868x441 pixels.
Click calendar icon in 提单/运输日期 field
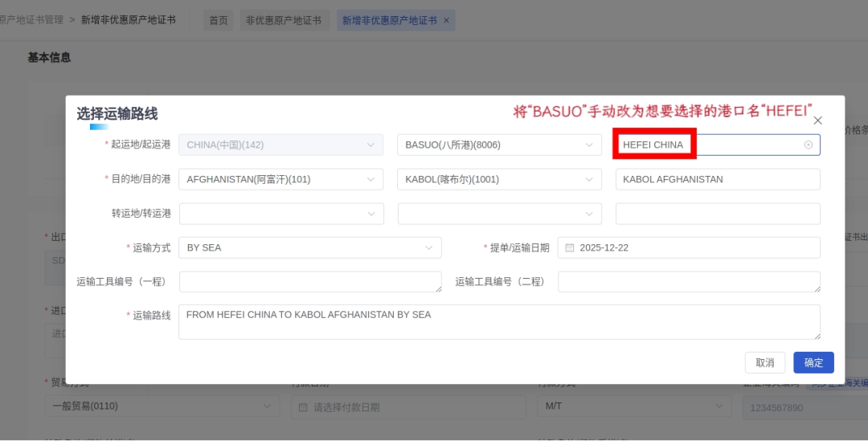[569, 247]
